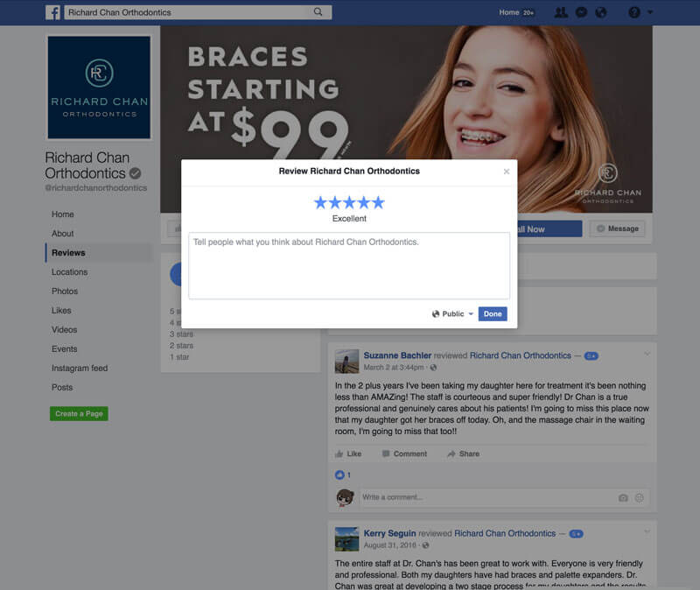Share Suzanne Bachler's review
This screenshot has width=700, height=590.
pos(463,453)
